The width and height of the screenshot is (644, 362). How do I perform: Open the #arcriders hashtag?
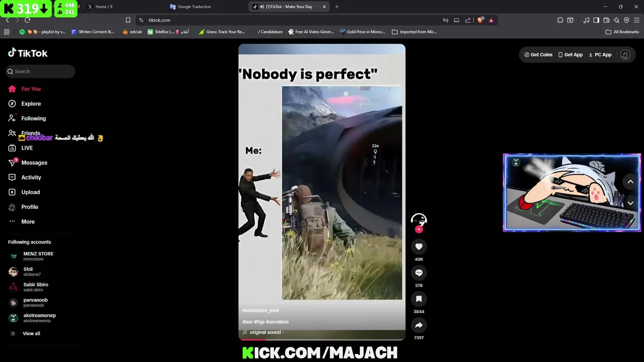click(277, 322)
